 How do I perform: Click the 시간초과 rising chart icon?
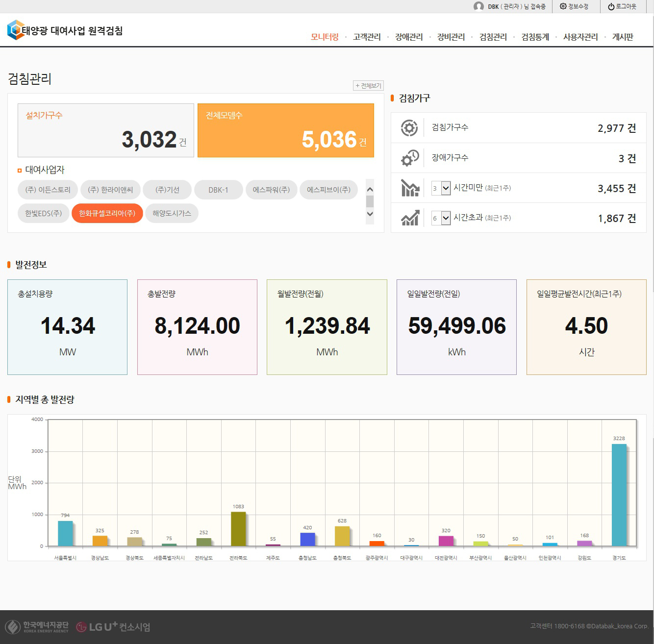[410, 218]
